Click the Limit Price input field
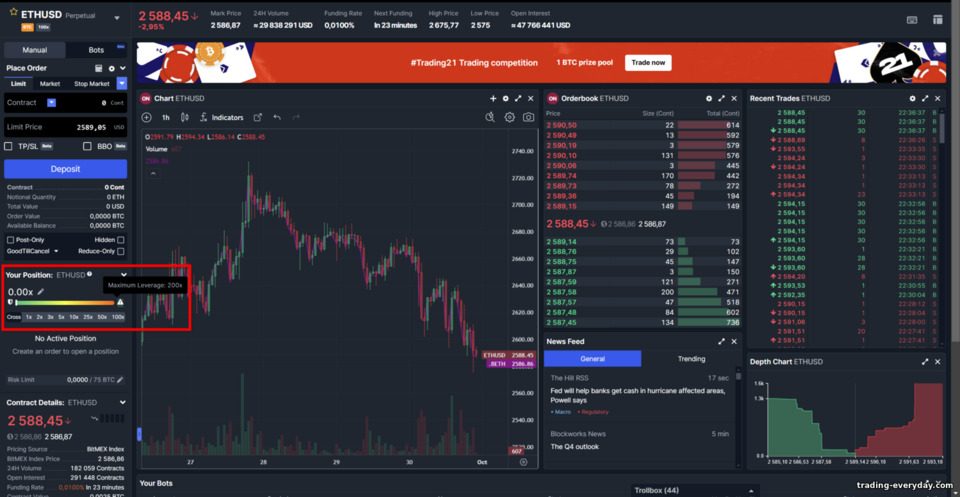 (x=66, y=127)
